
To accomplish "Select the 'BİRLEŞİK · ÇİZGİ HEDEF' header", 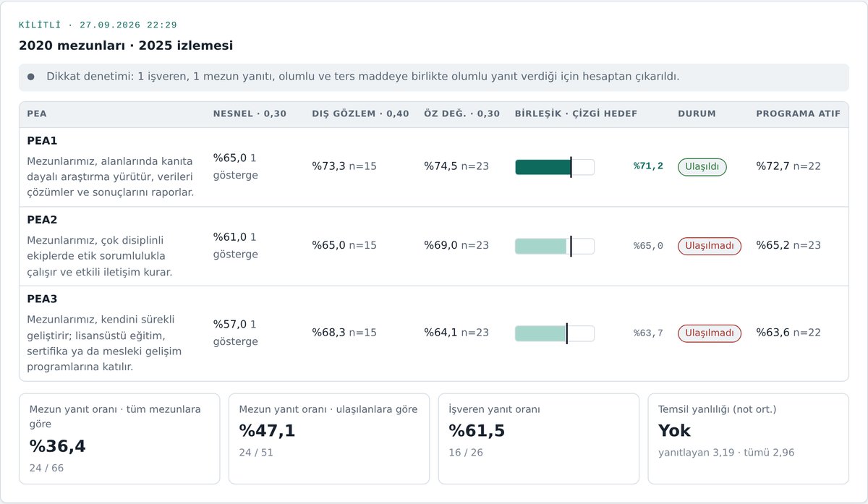I will pos(576,114).
